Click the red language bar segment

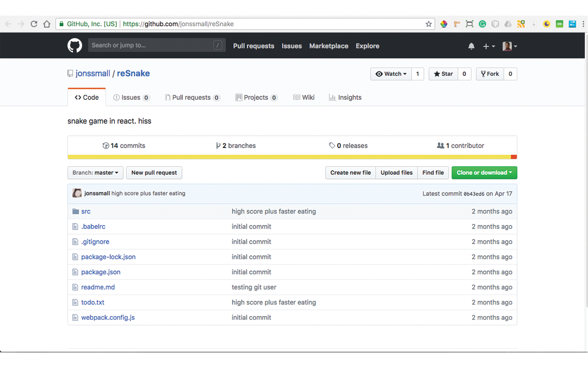[x=514, y=157]
